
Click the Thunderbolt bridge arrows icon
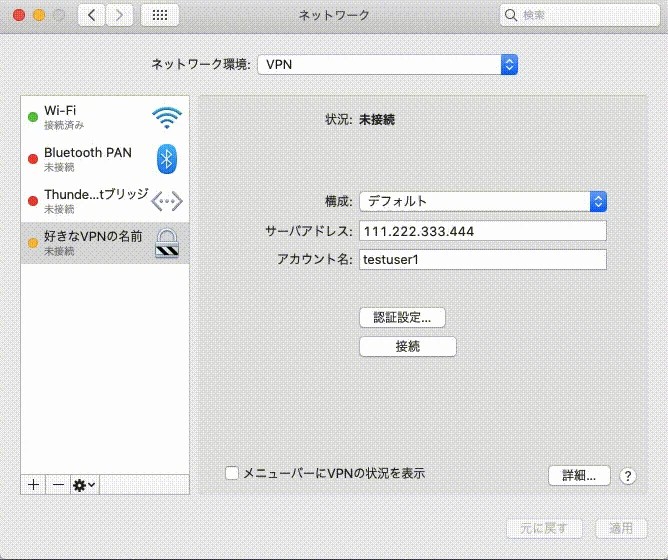pyautogui.click(x=167, y=201)
